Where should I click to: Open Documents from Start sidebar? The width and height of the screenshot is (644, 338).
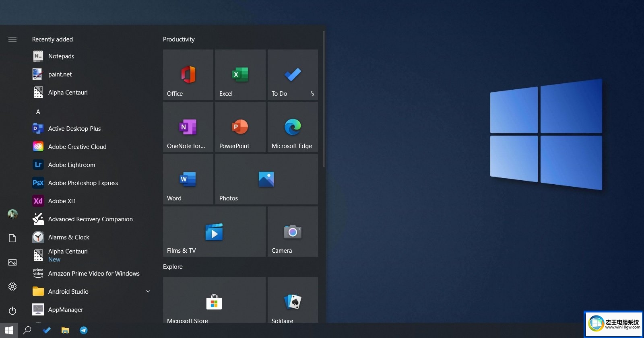12,238
